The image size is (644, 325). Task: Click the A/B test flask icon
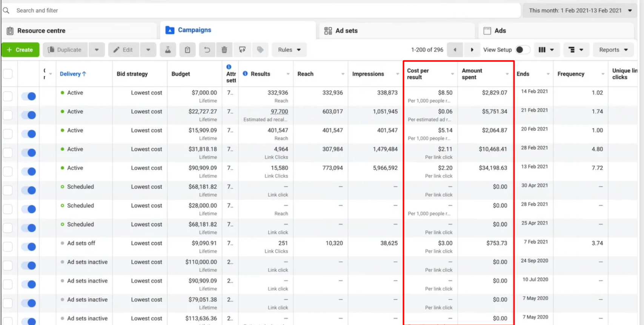tap(168, 50)
